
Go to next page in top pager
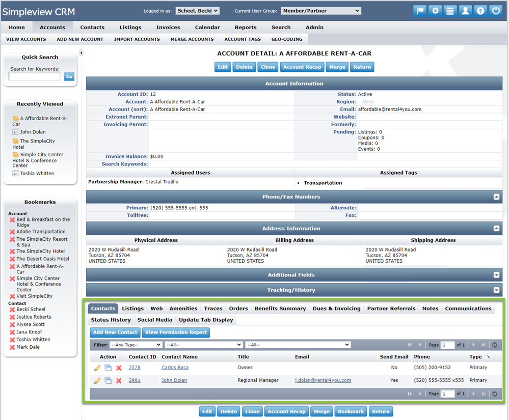[x=474, y=345]
